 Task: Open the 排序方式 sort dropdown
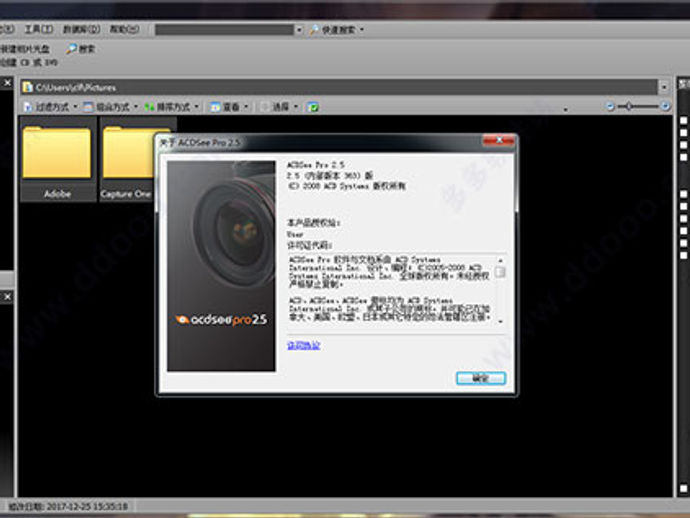(x=172, y=107)
